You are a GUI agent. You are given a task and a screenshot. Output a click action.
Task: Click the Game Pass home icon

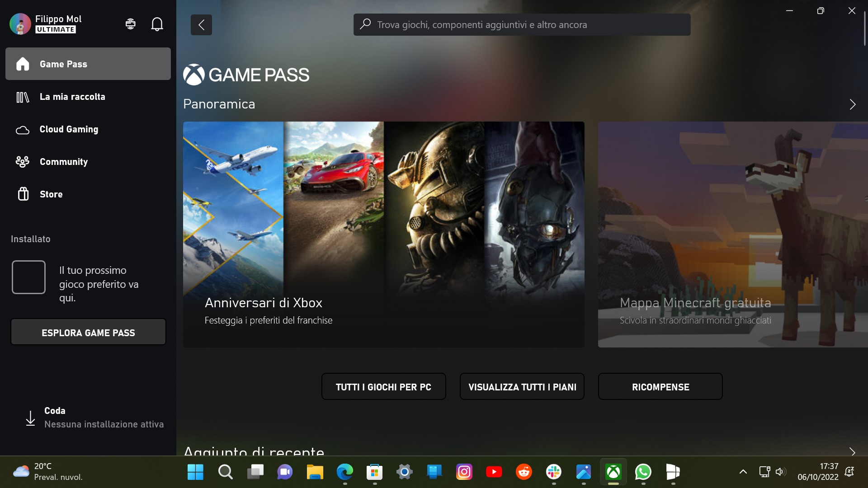[23, 64]
